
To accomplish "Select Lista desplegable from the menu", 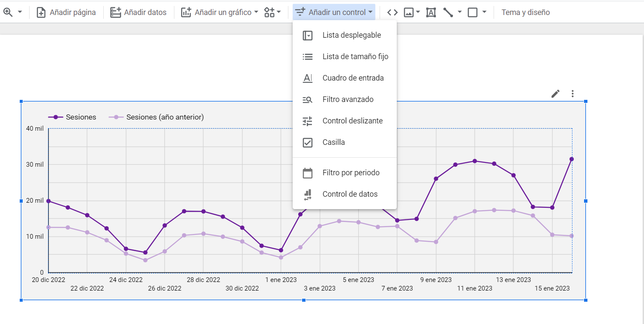I will click(x=351, y=35).
